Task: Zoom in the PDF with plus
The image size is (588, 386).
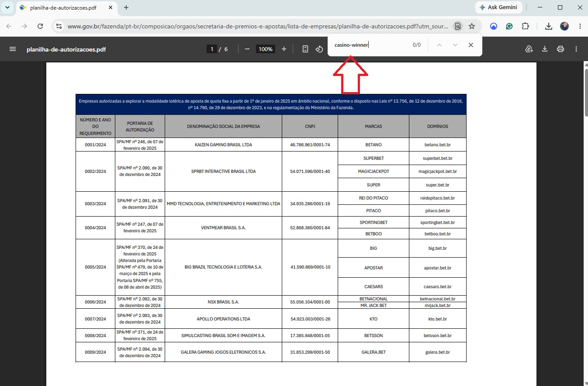Action: click(x=284, y=49)
